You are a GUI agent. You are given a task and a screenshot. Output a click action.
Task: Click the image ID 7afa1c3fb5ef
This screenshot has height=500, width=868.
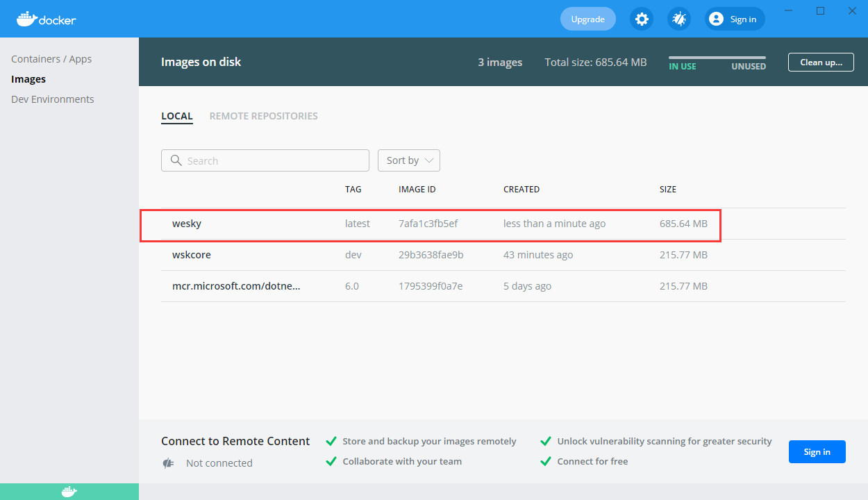(x=428, y=224)
